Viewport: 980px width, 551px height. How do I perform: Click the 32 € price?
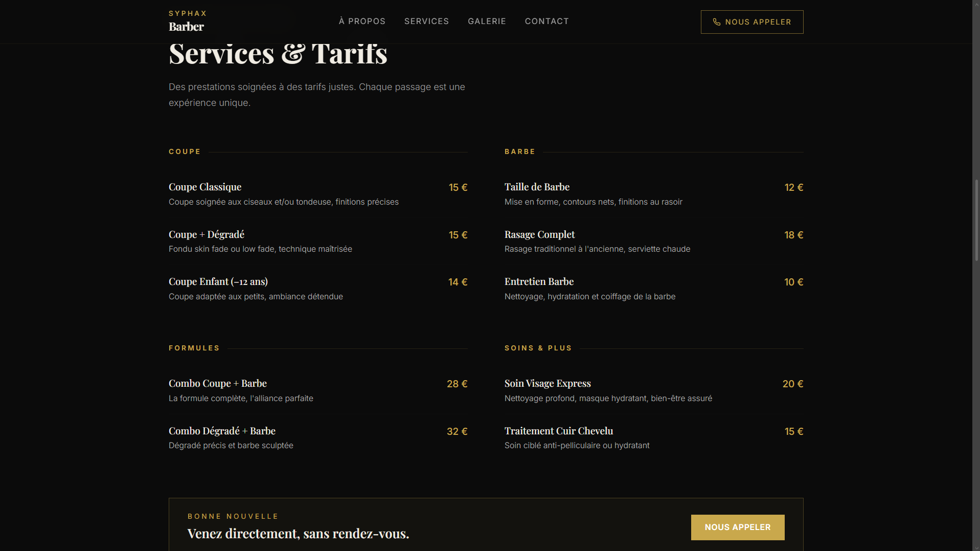point(457,432)
